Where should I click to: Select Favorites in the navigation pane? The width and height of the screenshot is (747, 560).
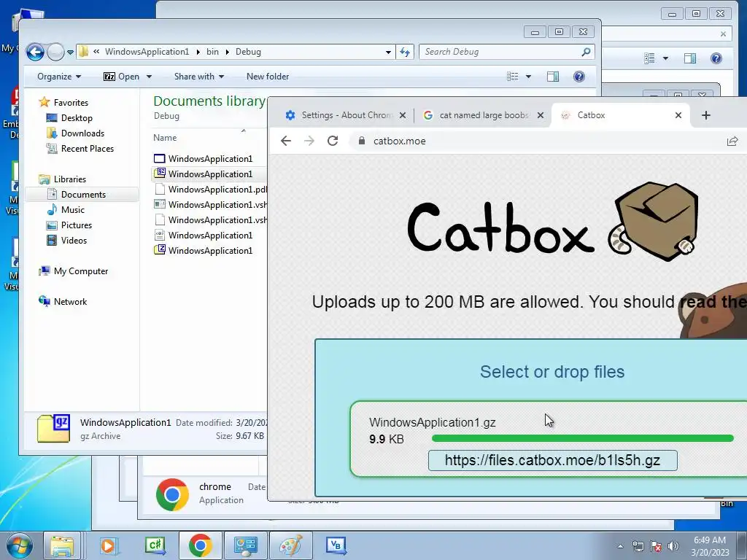pyautogui.click(x=71, y=102)
